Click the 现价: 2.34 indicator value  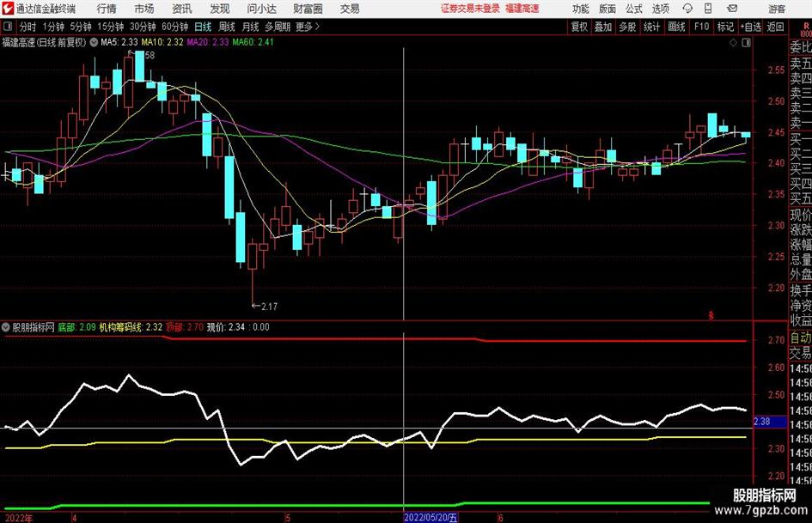(x=226, y=327)
